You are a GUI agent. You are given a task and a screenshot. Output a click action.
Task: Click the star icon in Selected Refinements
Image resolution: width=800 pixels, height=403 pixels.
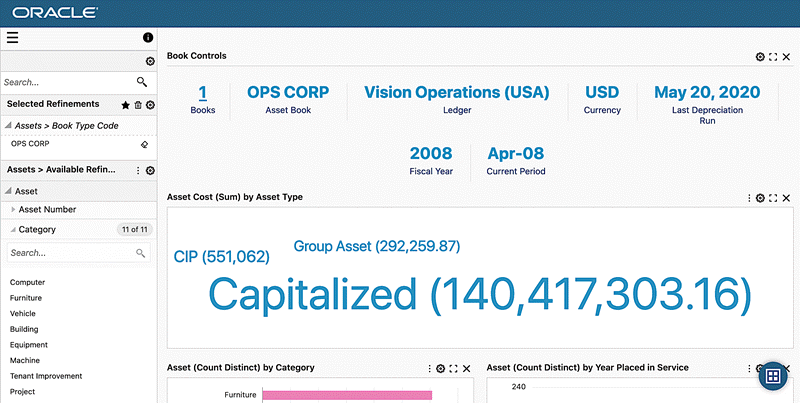pyautogui.click(x=126, y=105)
